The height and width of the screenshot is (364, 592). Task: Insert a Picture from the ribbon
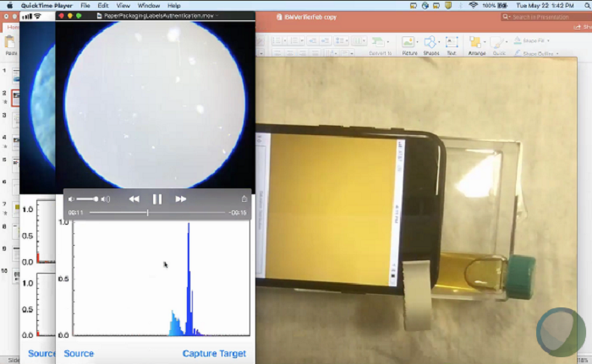click(x=408, y=42)
